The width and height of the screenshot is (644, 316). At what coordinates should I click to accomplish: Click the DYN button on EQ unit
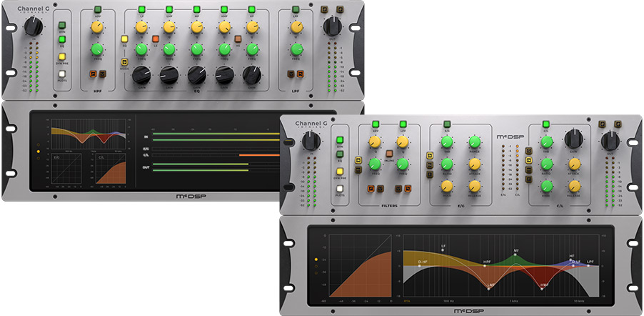tap(62, 25)
